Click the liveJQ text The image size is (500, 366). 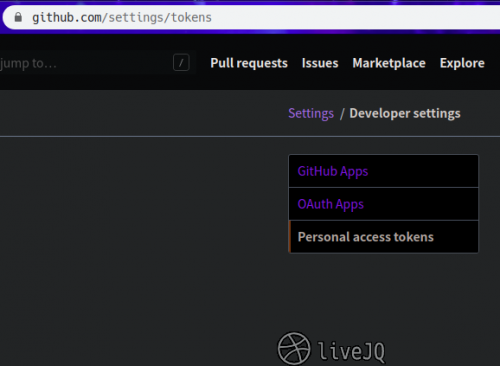(351, 351)
